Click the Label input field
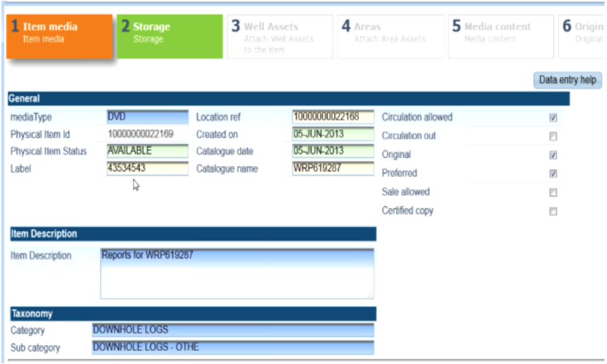Image resolution: width=607 pixels, height=364 pixels. [147, 168]
